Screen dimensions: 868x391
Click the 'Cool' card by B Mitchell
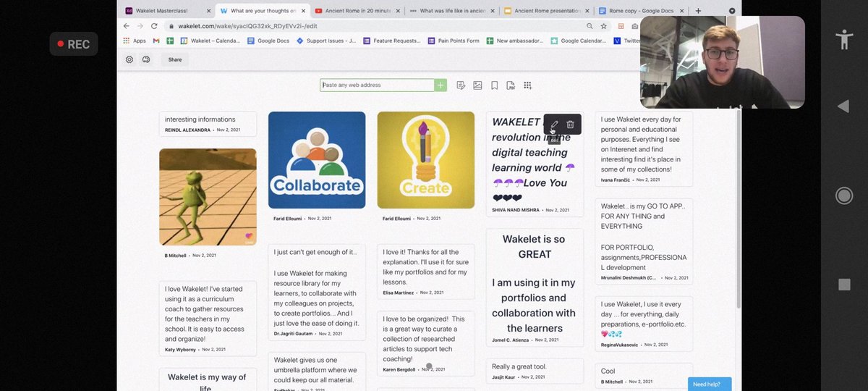coord(644,375)
